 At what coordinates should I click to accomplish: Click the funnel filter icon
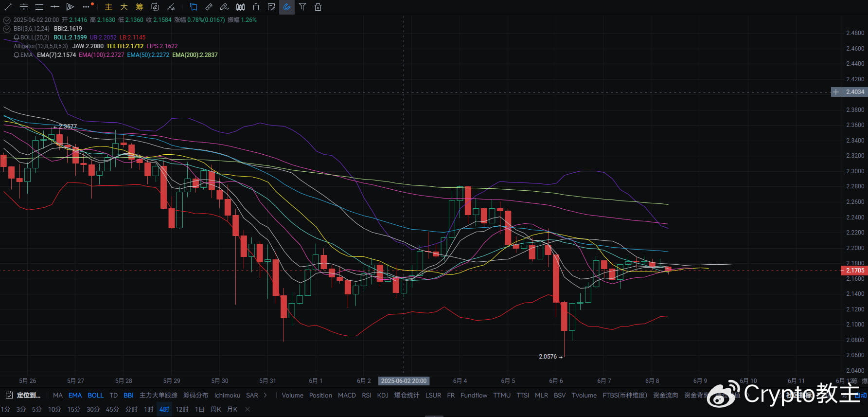[302, 7]
